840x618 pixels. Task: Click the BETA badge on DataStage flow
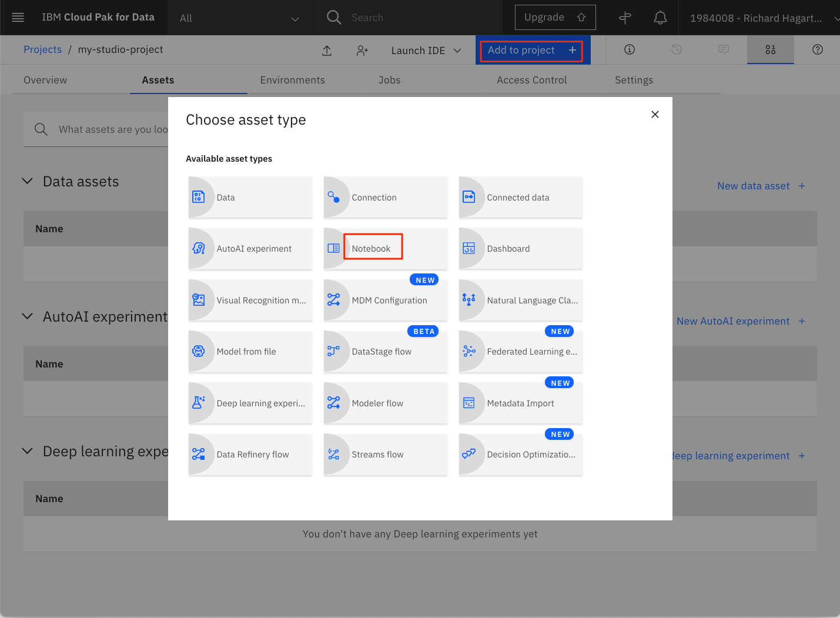pyautogui.click(x=423, y=332)
